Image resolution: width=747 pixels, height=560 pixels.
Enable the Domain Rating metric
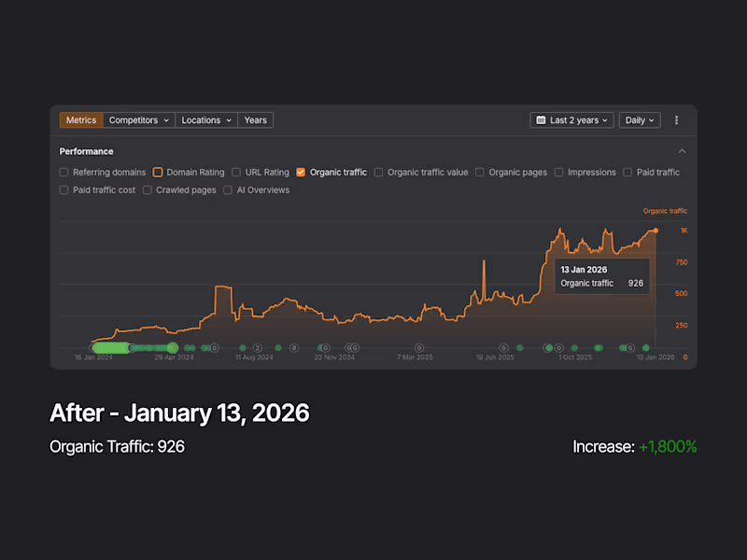point(157,172)
